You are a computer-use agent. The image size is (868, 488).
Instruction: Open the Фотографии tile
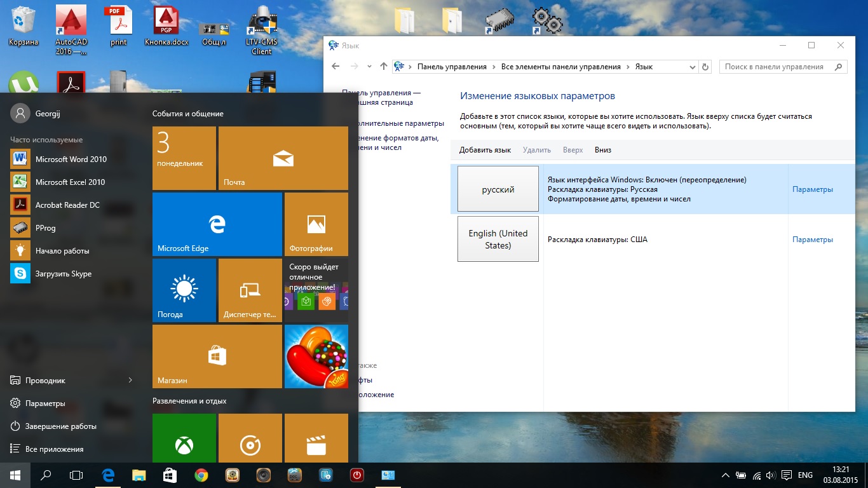pyautogui.click(x=316, y=224)
